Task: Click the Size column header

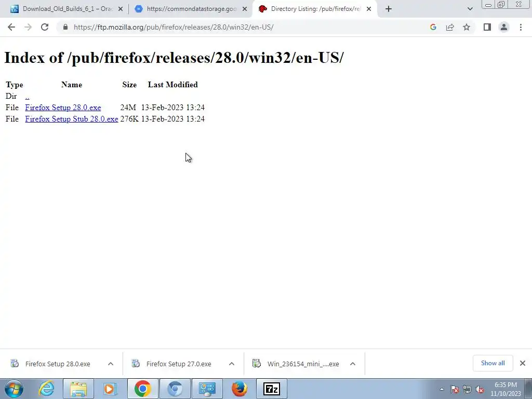Action: (x=129, y=85)
